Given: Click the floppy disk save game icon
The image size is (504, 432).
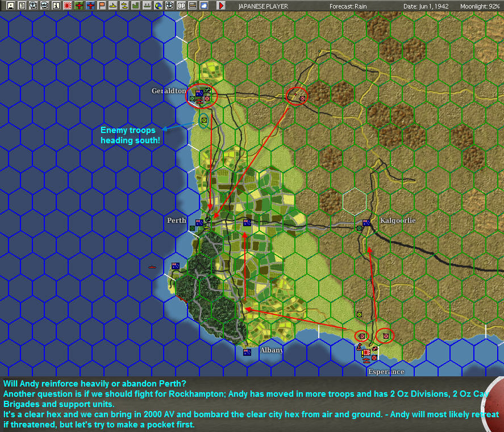Looking at the screenshot, I should 11,6.
